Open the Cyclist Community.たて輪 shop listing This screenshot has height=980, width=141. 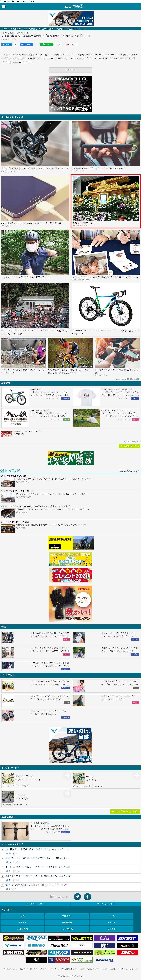pos(14,476)
